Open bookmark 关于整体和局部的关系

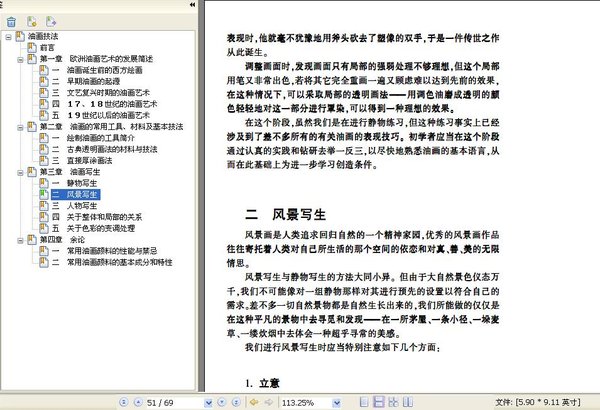(x=97, y=217)
